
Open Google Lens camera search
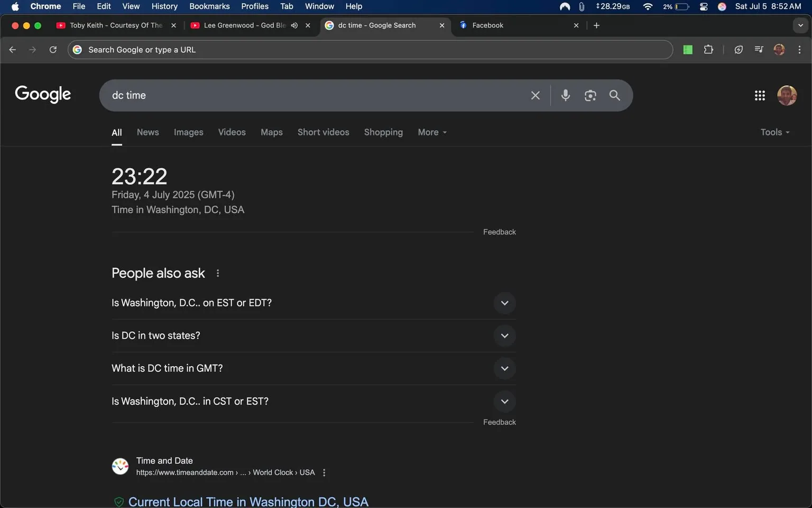(590, 95)
